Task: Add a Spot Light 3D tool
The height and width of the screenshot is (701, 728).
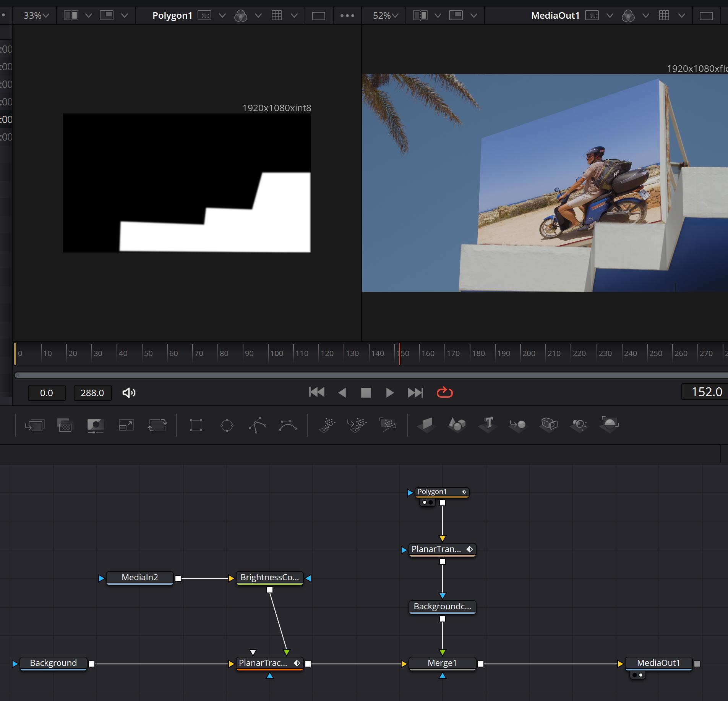Action: point(579,425)
